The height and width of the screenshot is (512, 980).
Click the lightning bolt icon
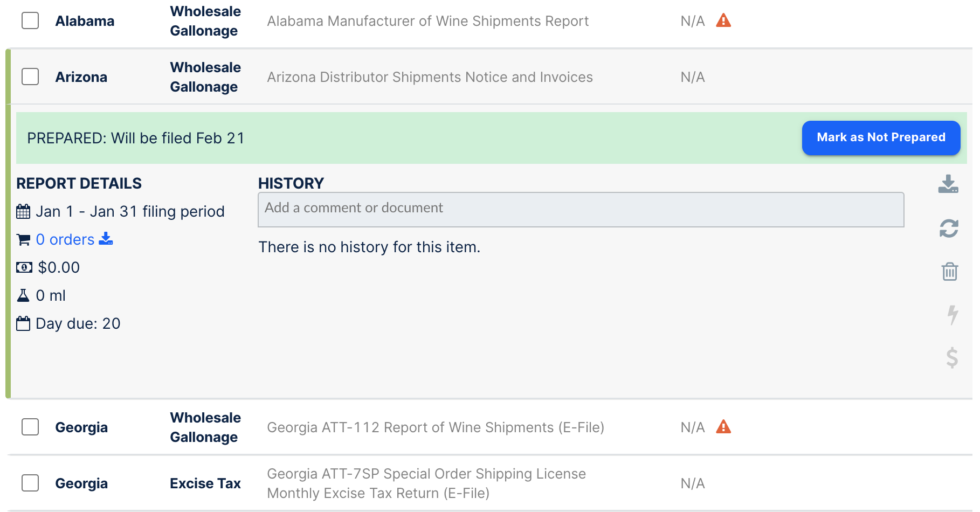(953, 314)
